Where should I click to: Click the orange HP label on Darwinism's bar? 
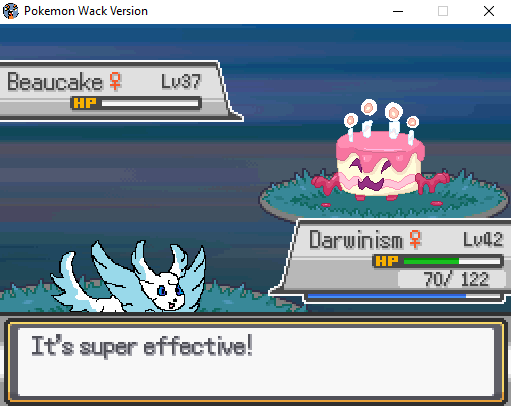(387, 261)
